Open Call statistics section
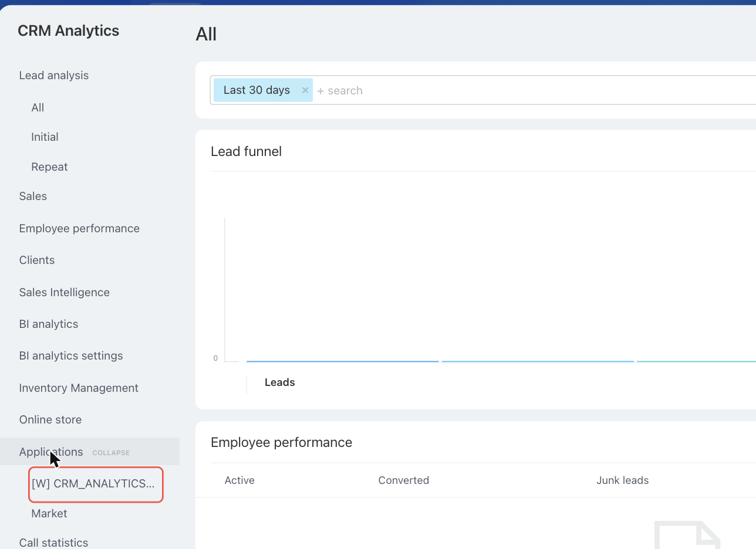The width and height of the screenshot is (756, 549). [53, 543]
